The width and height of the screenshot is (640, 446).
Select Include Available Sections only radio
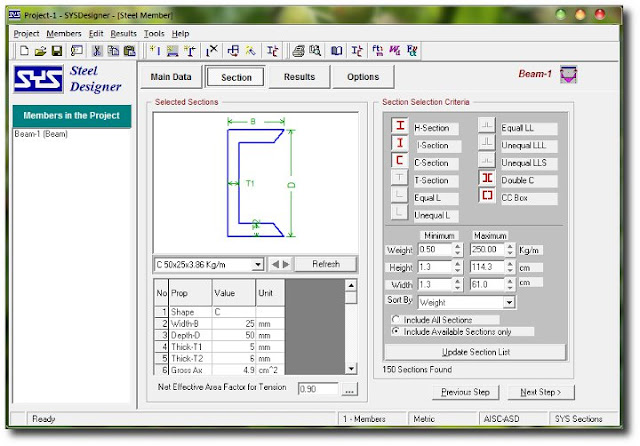point(396,331)
